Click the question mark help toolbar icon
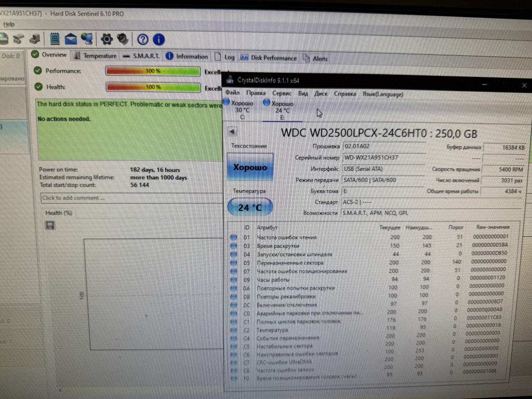Image resolution: width=532 pixels, height=399 pixels. pos(143,39)
